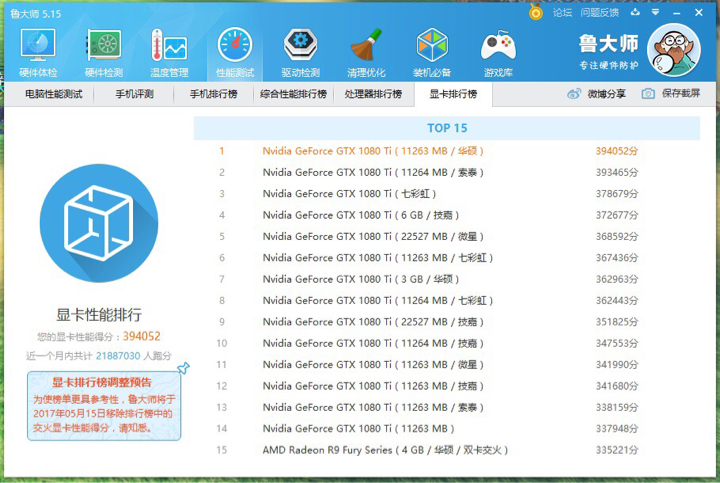The height and width of the screenshot is (483, 720).
Task: Click the 显卡排行榜调整预告 announcement box
Action: click(104, 406)
